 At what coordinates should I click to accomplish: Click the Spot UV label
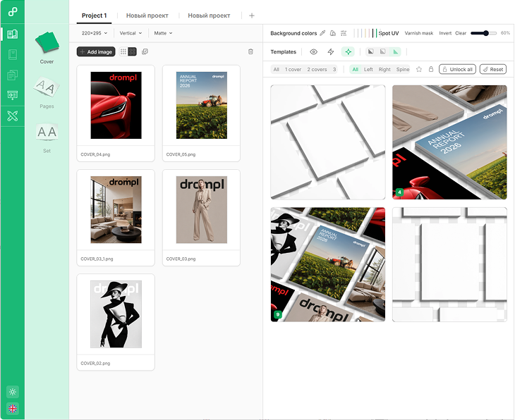pyautogui.click(x=389, y=33)
